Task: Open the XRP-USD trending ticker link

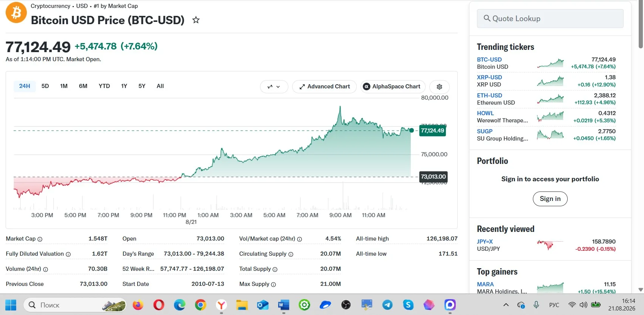Action: (x=489, y=77)
